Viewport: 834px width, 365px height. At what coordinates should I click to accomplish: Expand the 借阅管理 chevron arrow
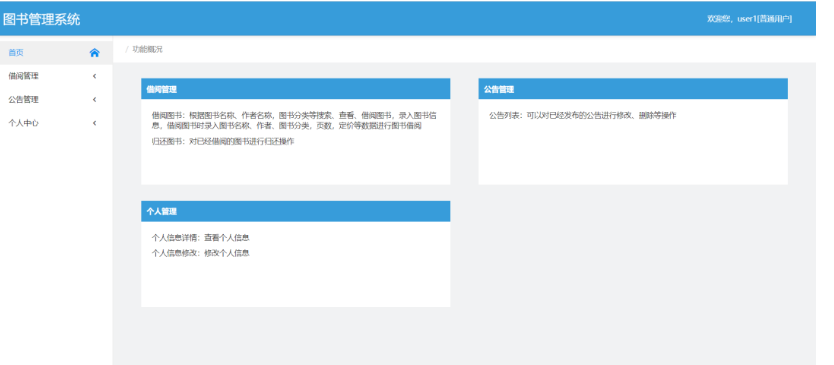click(95, 76)
